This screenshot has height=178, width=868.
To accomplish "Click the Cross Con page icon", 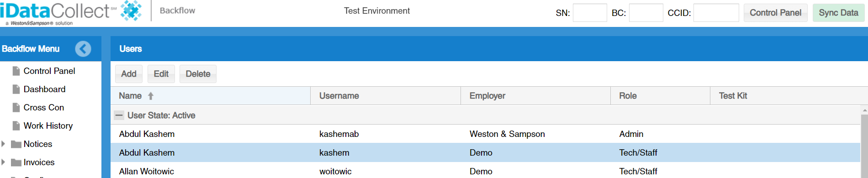I will 16,107.
